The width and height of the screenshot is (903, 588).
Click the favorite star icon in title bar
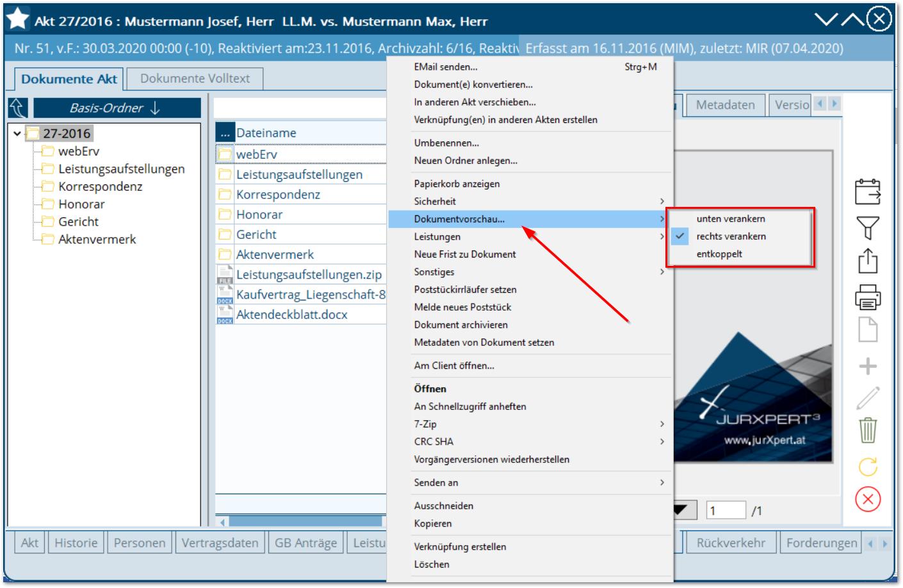[x=17, y=19]
